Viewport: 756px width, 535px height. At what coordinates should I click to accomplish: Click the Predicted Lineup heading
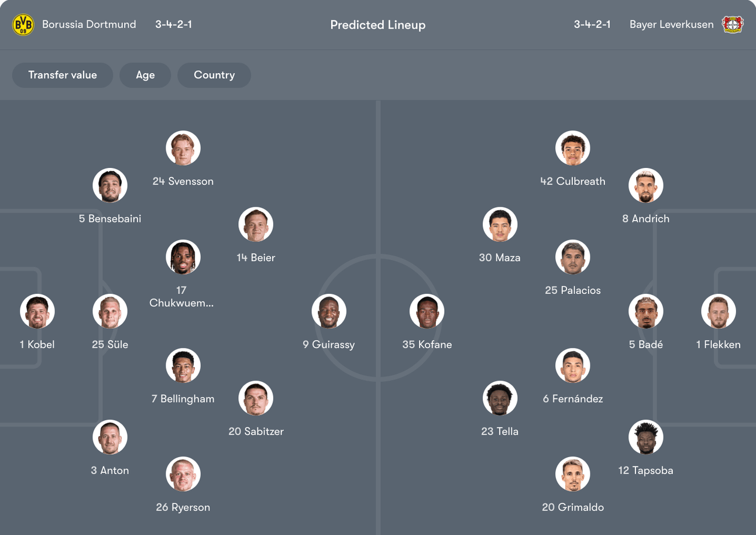click(x=378, y=25)
